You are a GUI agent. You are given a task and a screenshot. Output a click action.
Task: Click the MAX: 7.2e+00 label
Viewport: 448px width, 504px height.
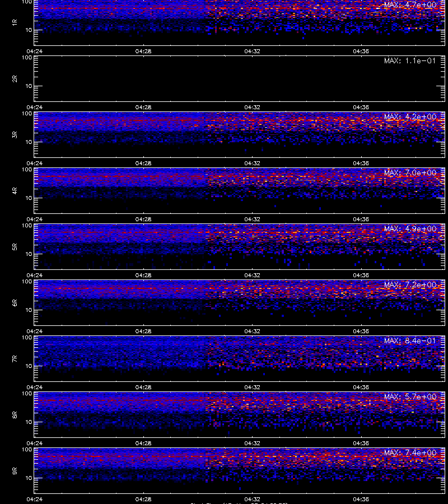410,285
